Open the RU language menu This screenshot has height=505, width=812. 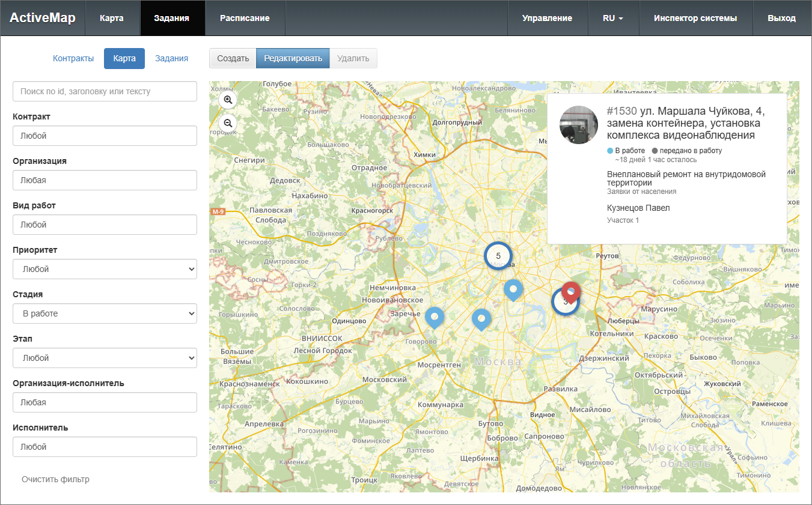(612, 18)
